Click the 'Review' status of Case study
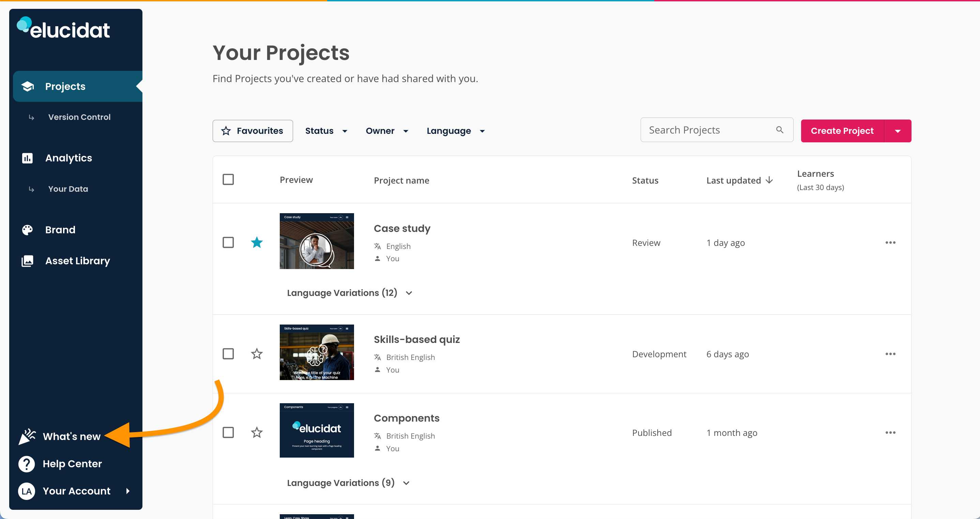Screen dimensions: 980x519 [x=646, y=242]
